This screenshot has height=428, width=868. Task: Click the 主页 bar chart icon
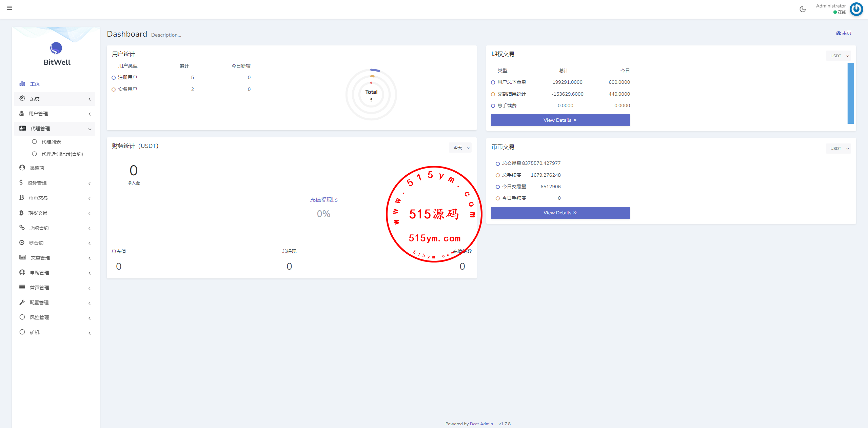(22, 83)
